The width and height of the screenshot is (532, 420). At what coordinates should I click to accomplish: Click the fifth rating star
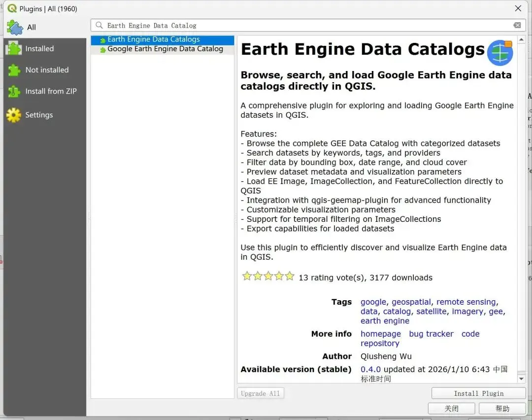290,277
